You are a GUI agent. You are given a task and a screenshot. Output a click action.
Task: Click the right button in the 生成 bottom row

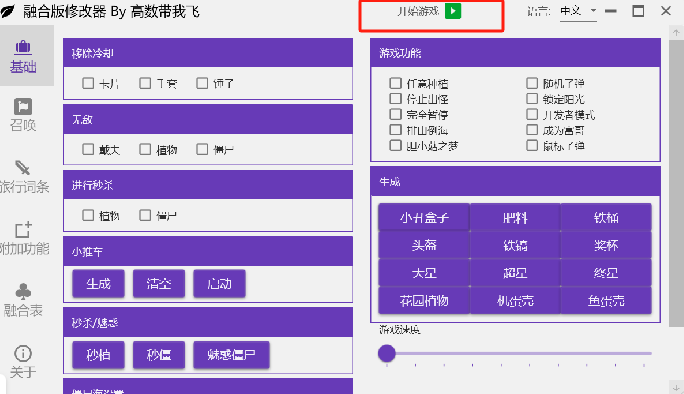point(606,300)
